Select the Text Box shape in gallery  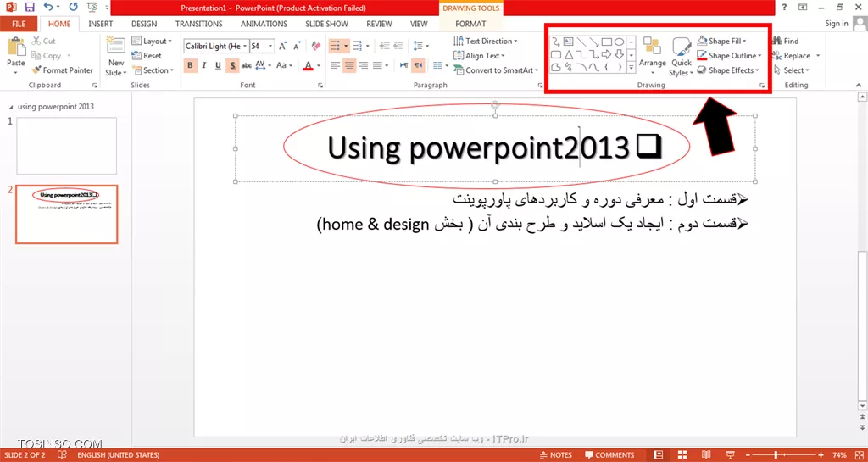[568, 42]
